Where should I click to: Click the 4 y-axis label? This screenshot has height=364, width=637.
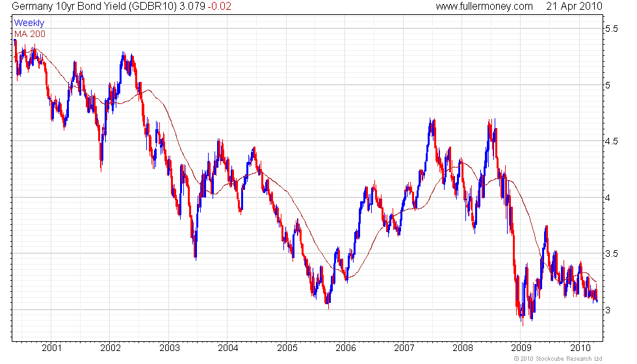pos(608,198)
